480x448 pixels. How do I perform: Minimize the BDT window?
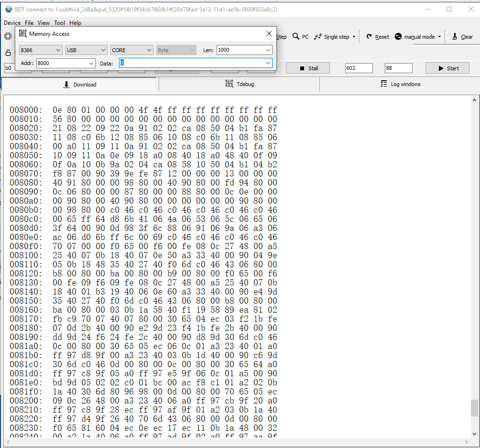click(x=427, y=9)
